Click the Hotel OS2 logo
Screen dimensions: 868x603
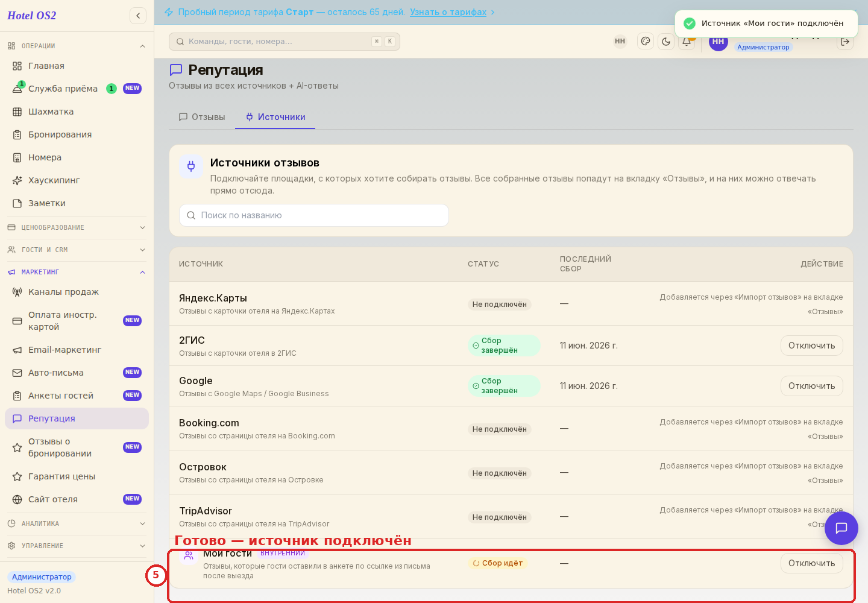tap(32, 16)
